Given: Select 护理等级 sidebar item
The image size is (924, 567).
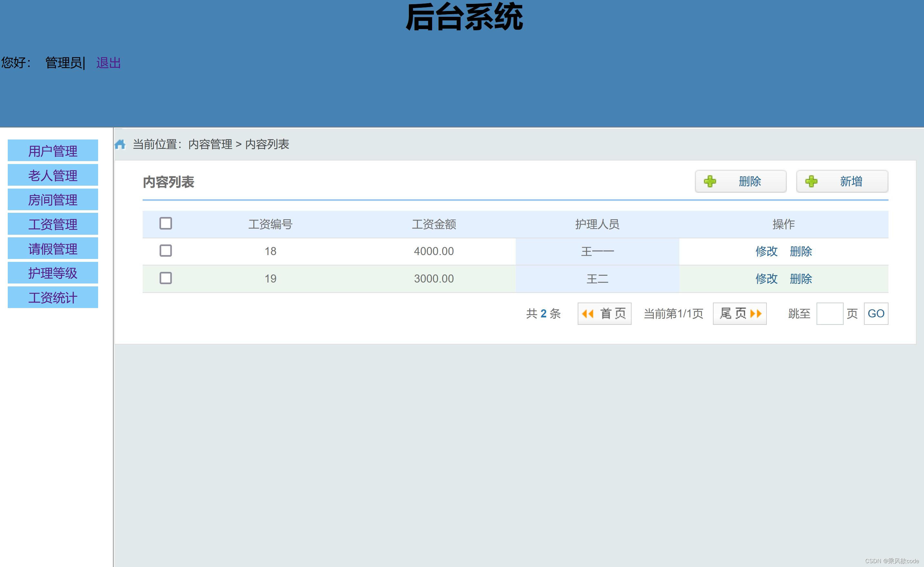Looking at the screenshot, I should point(53,273).
